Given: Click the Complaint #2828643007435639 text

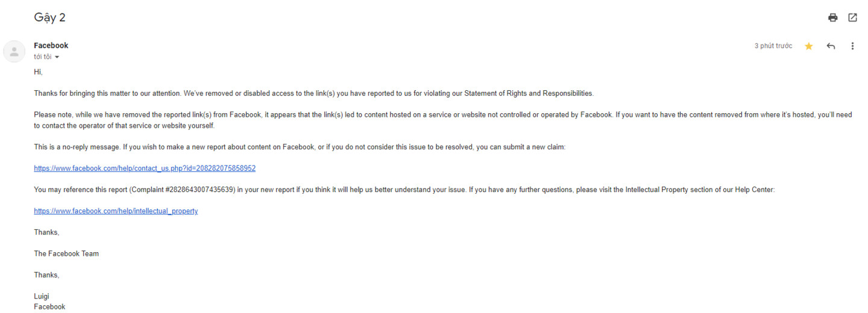Looking at the screenshot, I should 182,190.
